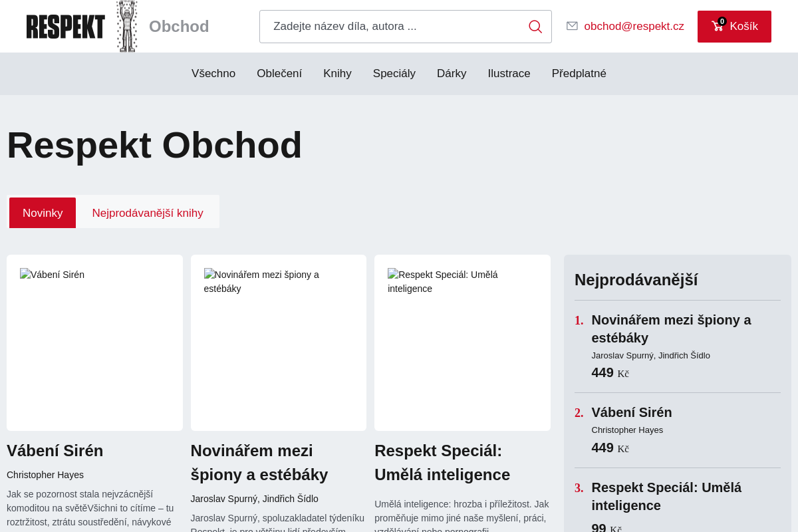
Task: Focus the search field for title or author
Action: click(406, 27)
